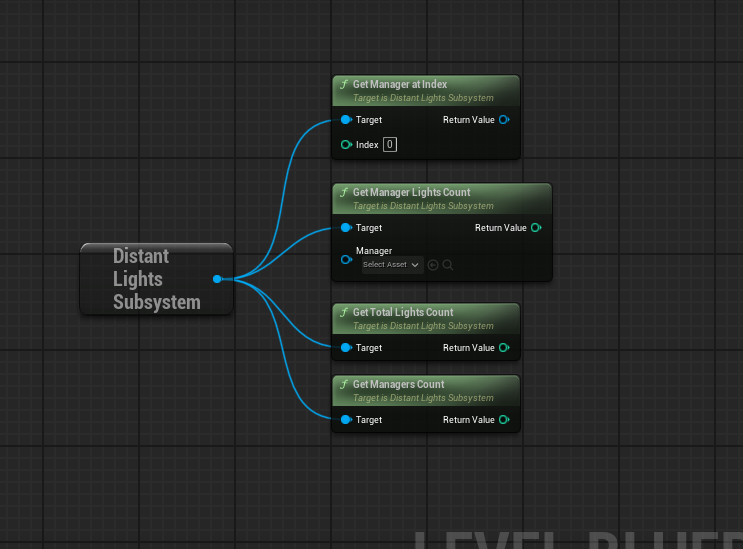Click the Manager label text
Image resolution: width=743 pixels, height=549 pixels.
click(374, 251)
